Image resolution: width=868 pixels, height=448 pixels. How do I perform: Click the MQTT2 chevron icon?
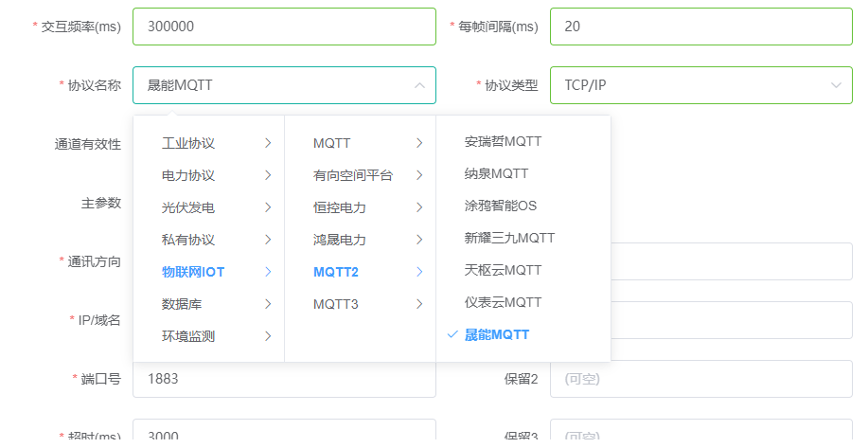coord(419,272)
